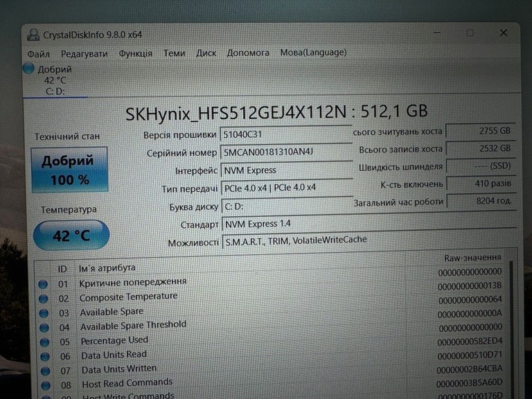The height and width of the screenshot is (399, 532).
Task: Click the standard field NVM Express 1.4
Action: point(369,224)
